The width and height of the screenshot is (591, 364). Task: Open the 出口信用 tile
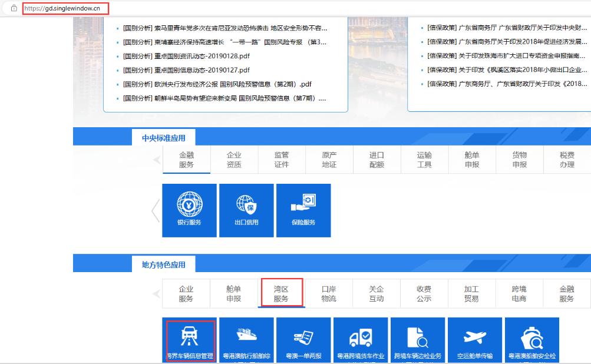pyautogui.click(x=246, y=210)
